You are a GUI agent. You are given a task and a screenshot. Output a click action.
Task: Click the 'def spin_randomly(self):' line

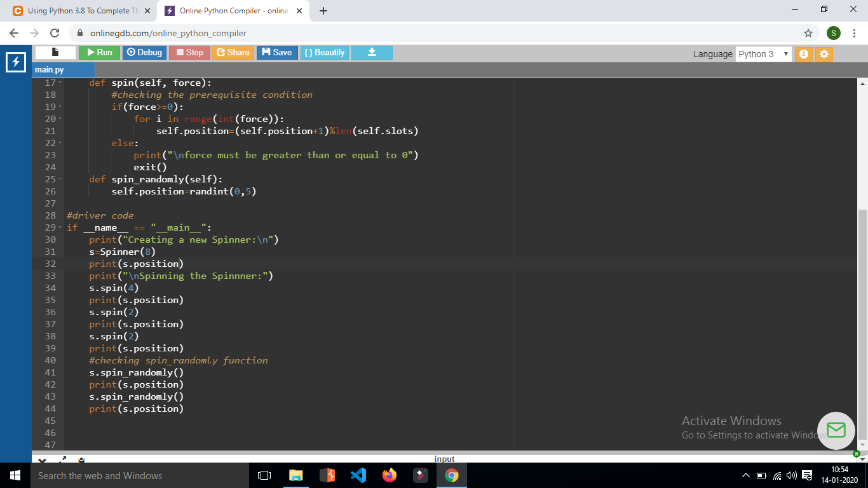tap(156, 179)
